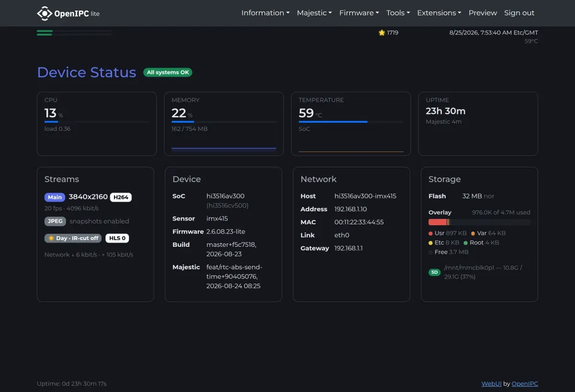The width and height of the screenshot is (575, 392).
Task: Click the MAC address 00:11:22:33:44:55
Action: (x=359, y=222)
